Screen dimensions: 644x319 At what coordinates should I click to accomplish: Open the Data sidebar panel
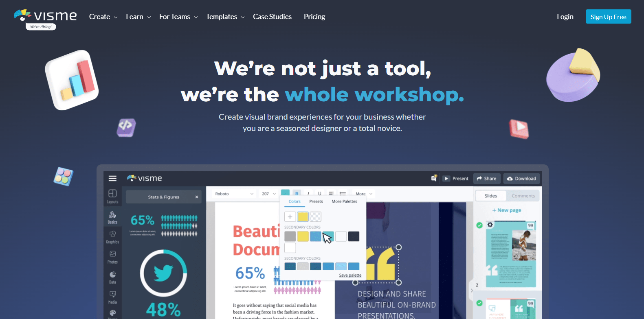[x=112, y=277]
